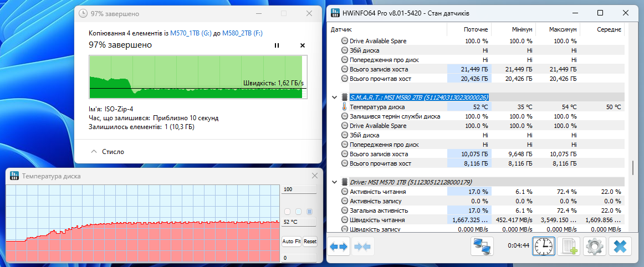Pick the blue color swatch in graph window
This screenshot has width=644, height=267.
(310, 212)
